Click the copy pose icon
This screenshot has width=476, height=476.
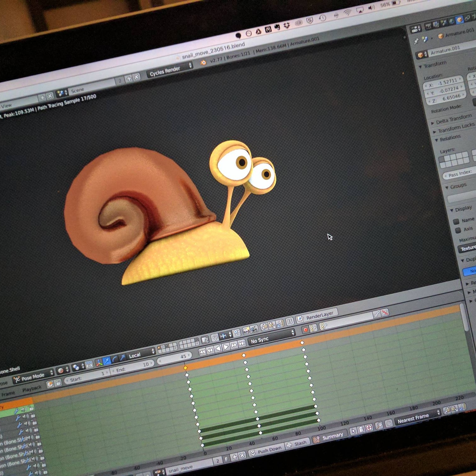point(264,326)
